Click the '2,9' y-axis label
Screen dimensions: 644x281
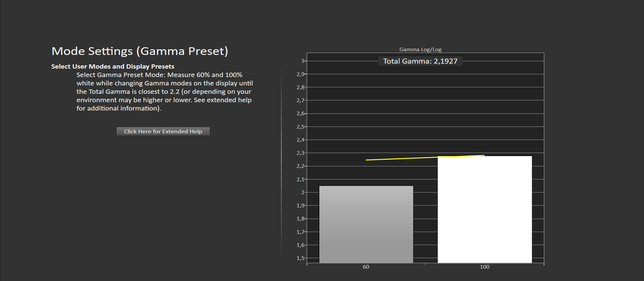(300, 74)
